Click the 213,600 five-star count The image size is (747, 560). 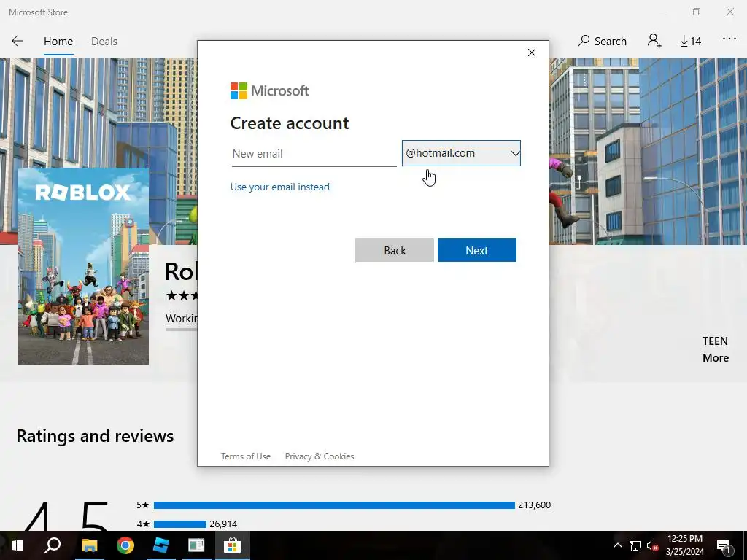pyautogui.click(x=534, y=505)
